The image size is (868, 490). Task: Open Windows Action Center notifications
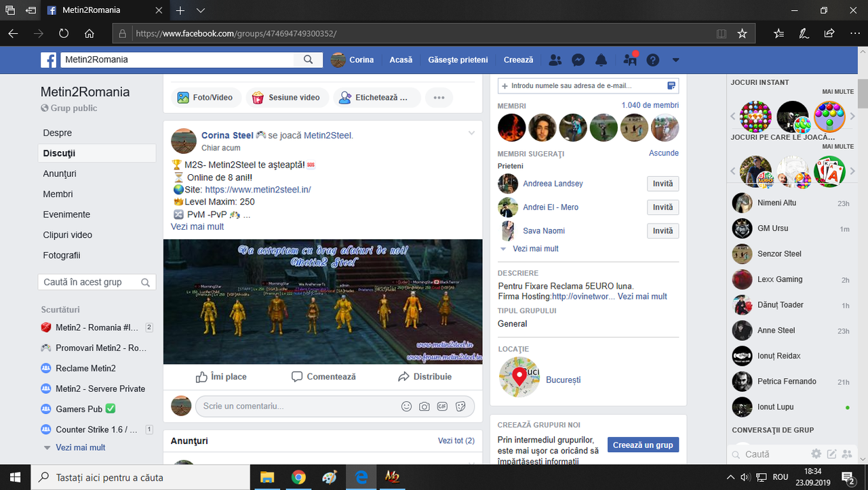point(848,477)
